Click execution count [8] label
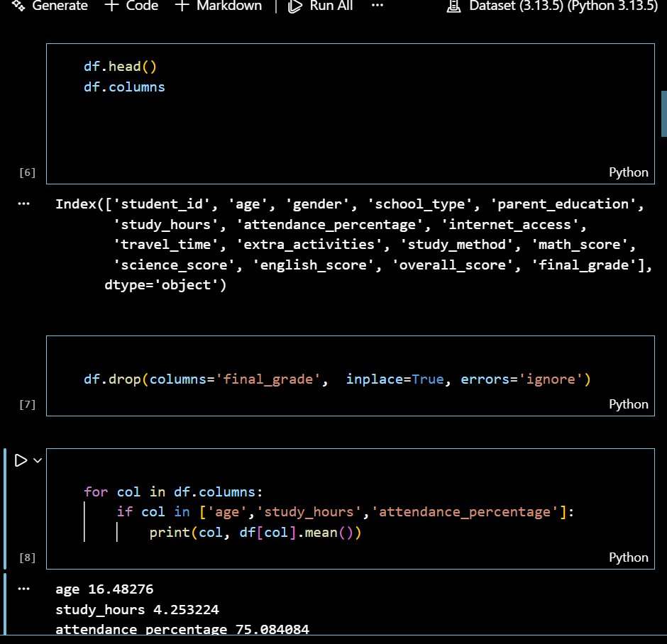Image resolution: width=667 pixels, height=644 pixels. coord(27,557)
